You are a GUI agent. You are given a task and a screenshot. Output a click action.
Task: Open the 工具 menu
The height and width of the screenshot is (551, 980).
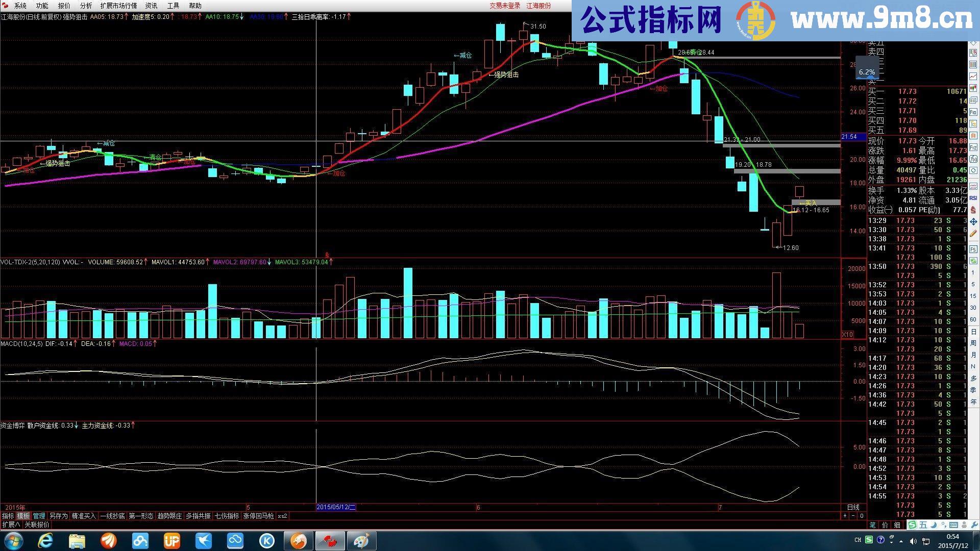tap(173, 6)
